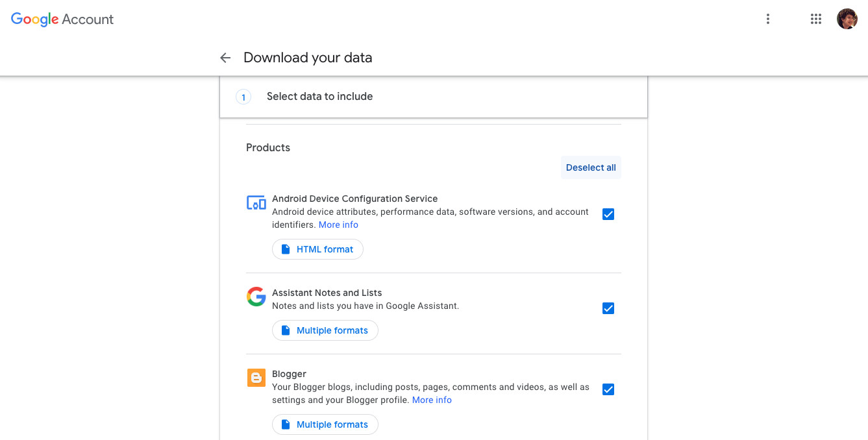The width and height of the screenshot is (868, 440).
Task: Uncheck Android Device Configuration Service checkbox
Action: 608,214
